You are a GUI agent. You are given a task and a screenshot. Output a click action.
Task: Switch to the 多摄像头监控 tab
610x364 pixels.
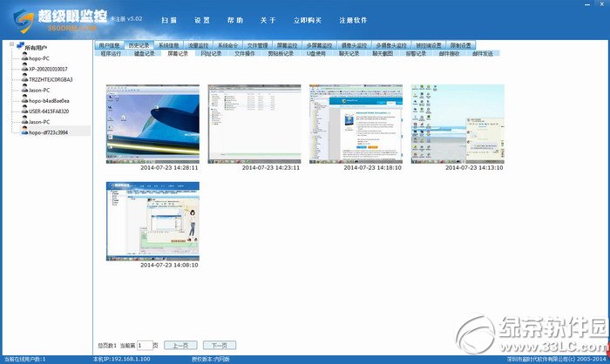391,45
